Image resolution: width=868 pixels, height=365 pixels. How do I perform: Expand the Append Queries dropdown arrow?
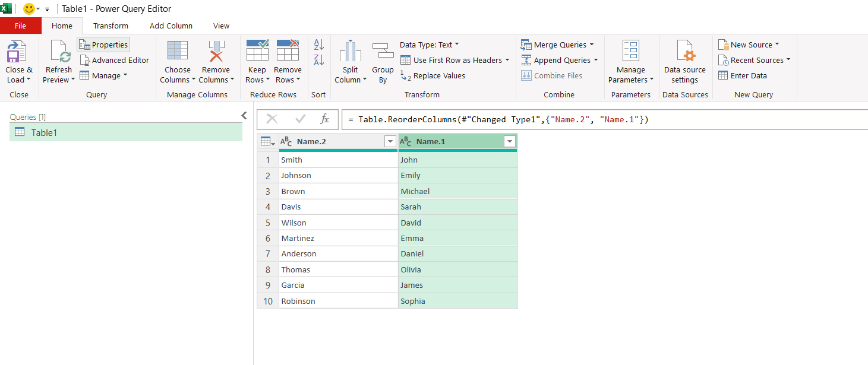(595, 60)
